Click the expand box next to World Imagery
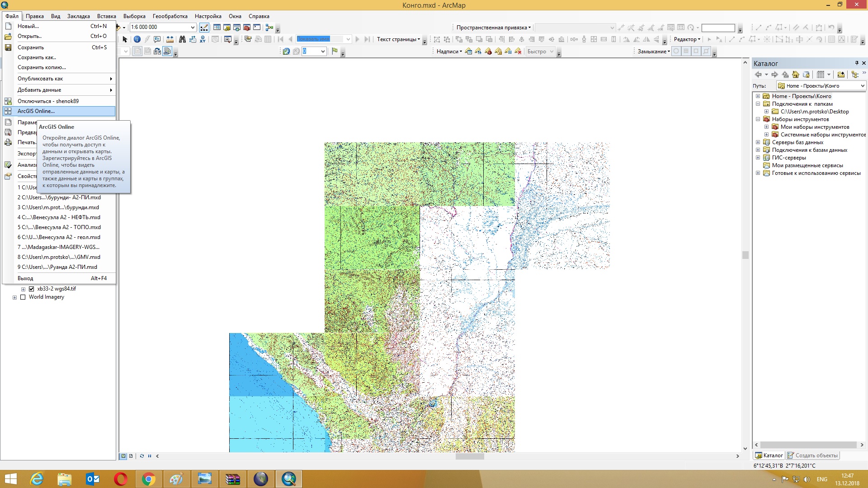868x488 pixels. tap(15, 297)
